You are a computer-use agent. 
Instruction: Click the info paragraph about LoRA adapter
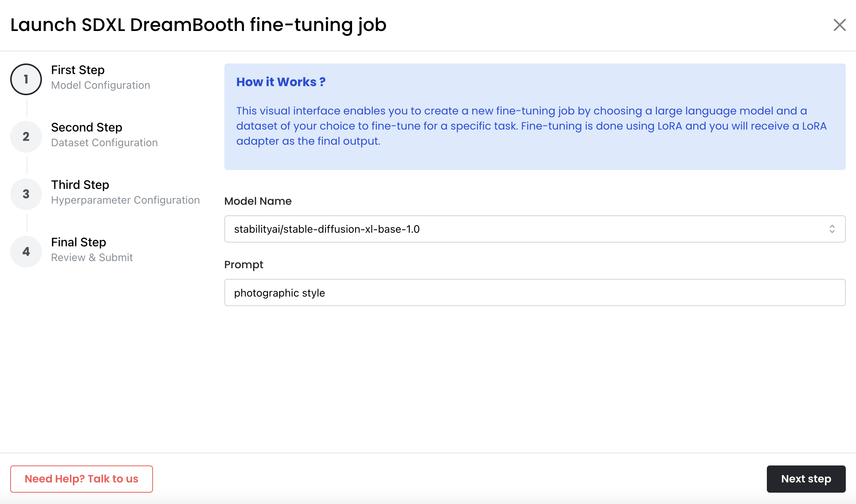click(532, 126)
